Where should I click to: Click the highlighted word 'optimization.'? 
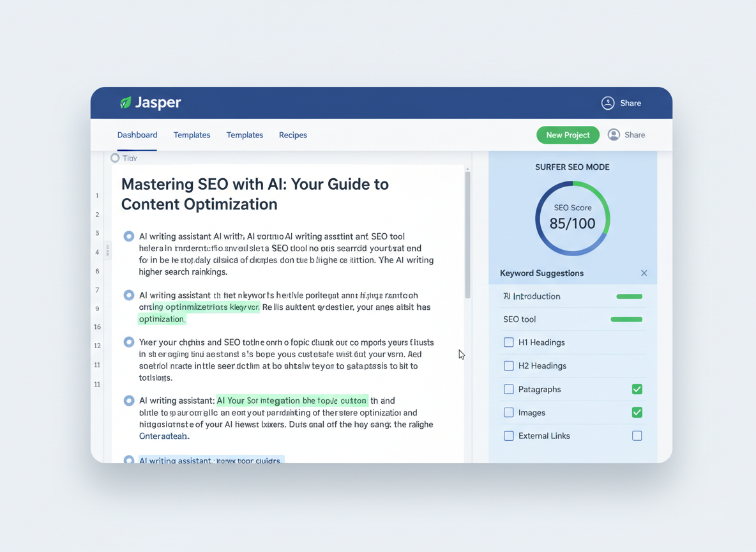162,319
